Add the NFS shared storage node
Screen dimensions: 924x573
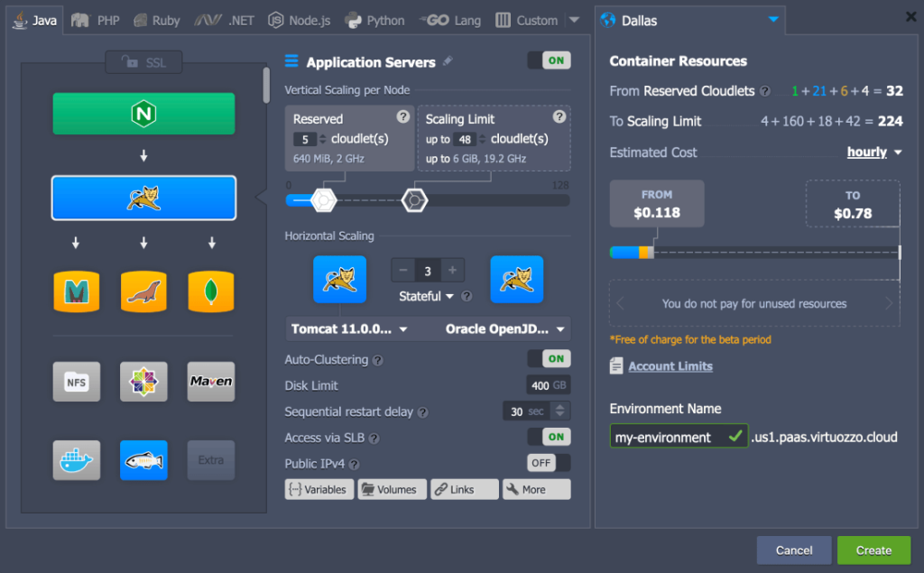click(76, 382)
